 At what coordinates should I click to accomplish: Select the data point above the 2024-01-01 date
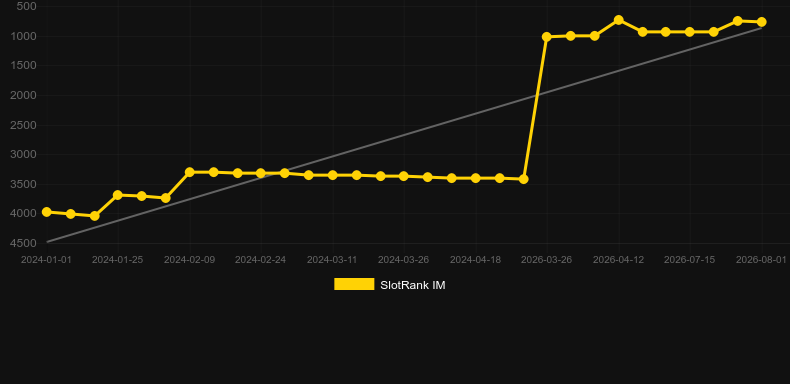[x=47, y=212]
